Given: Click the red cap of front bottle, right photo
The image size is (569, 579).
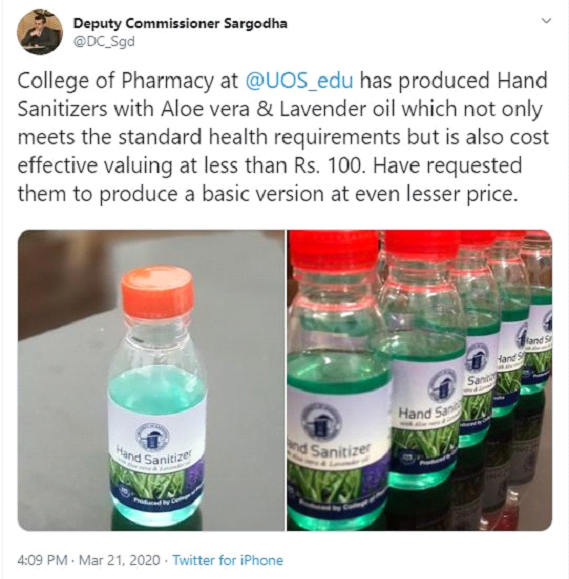Looking at the screenshot, I should tap(334, 250).
